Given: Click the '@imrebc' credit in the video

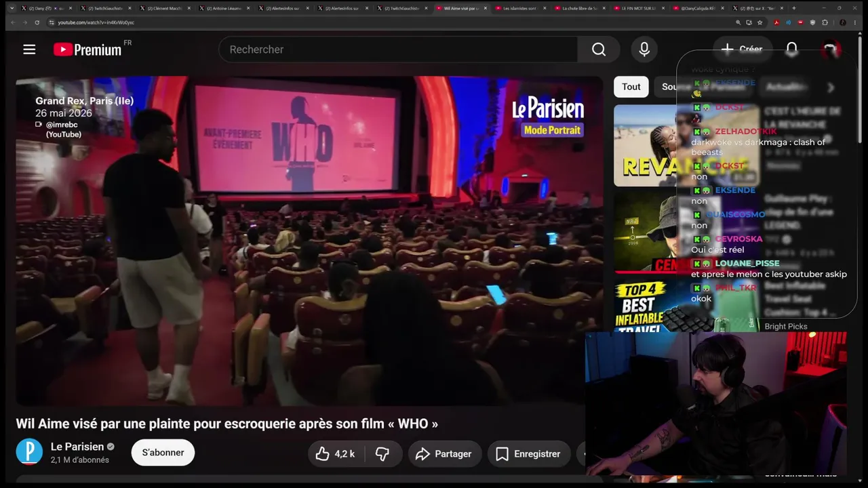Looking at the screenshot, I should 62,125.
